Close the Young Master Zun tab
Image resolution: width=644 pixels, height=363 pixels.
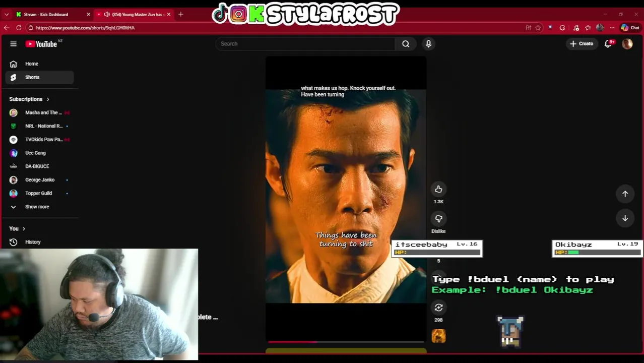click(169, 14)
